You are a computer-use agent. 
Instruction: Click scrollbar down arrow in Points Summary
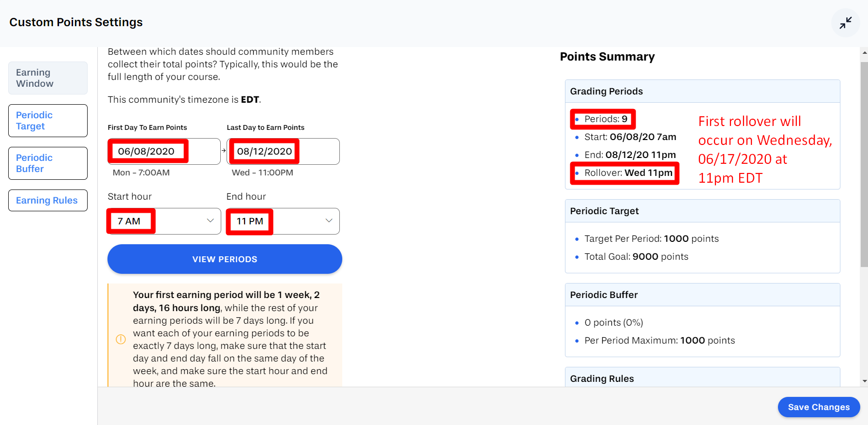(x=864, y=381)
